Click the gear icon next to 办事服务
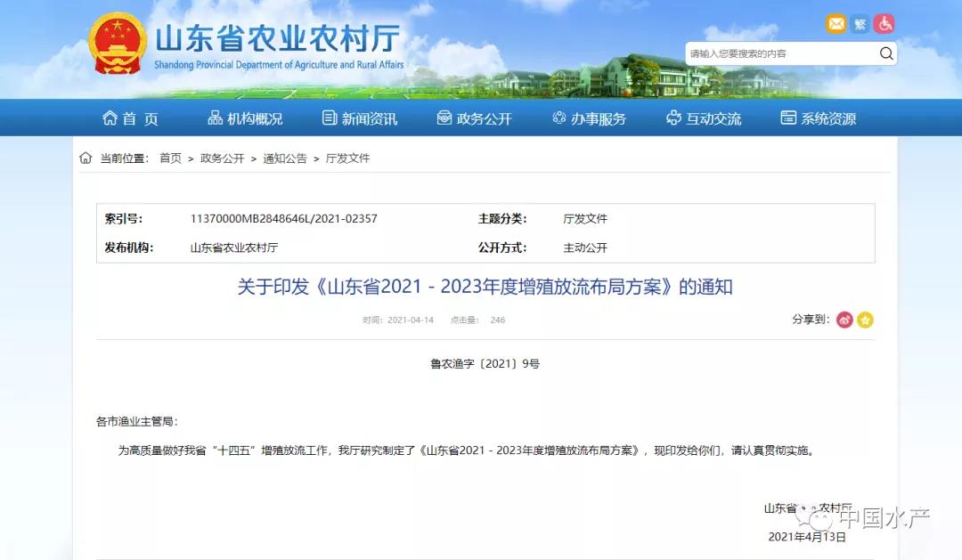The width and height of the screenshot is (962, 560). click(558, 117)
